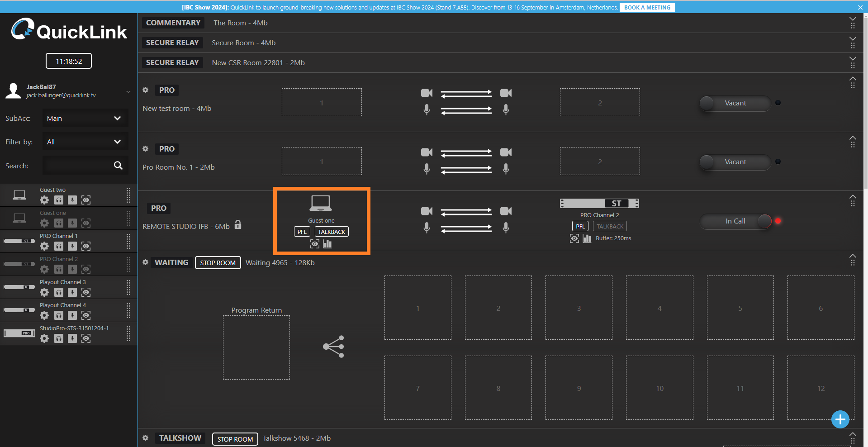The image size is (868, 447).
Task: Open the JackBal87 account menu
Action: coord(128,91)
